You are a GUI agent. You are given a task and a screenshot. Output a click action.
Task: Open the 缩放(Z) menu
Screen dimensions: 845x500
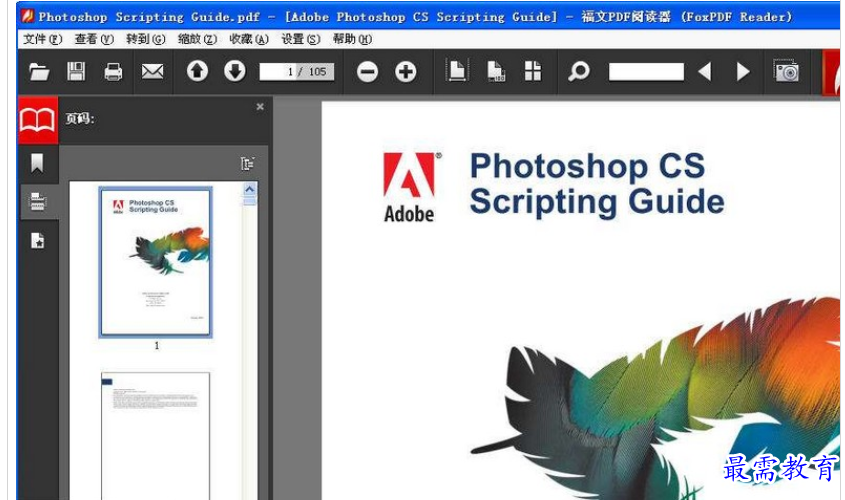[197, 39]
